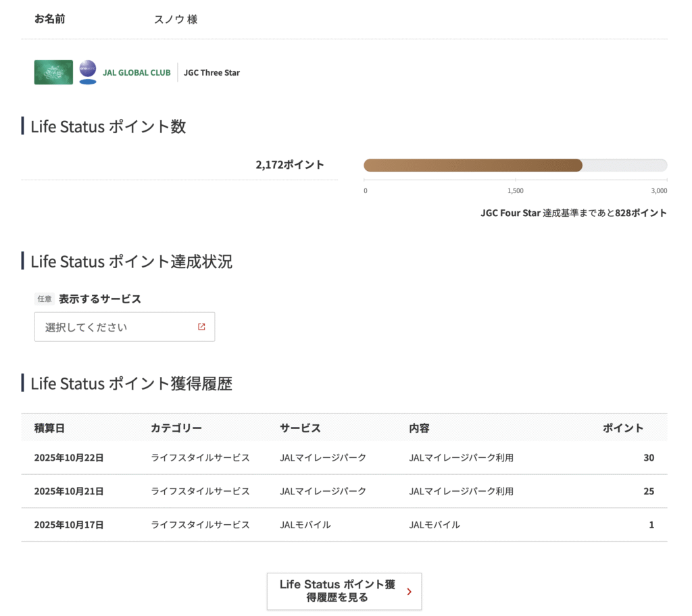Click the oneworld globe logo icon
Screen dimensions: 692x616
pos(88,72)
